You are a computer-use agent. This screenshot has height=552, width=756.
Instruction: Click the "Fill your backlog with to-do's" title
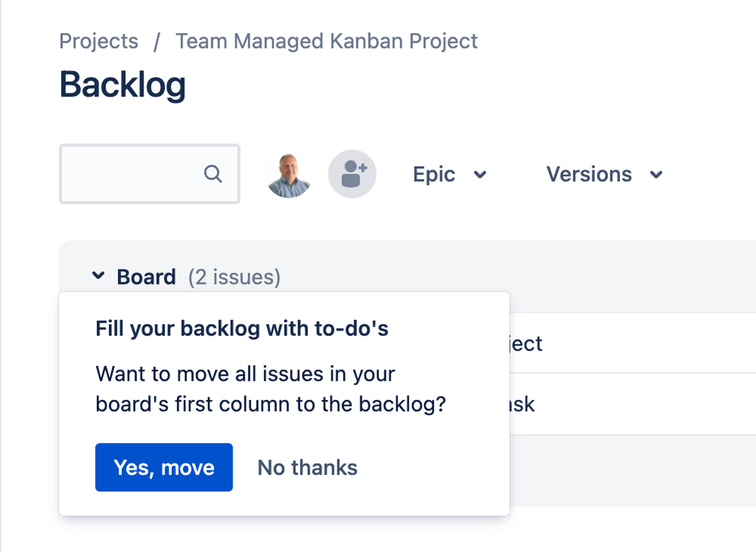pos(241,329)
